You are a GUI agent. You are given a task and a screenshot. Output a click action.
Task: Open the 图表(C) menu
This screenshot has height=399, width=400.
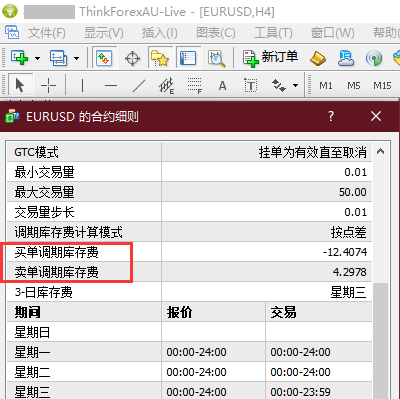pyautogui.click(x=216, y=33)
